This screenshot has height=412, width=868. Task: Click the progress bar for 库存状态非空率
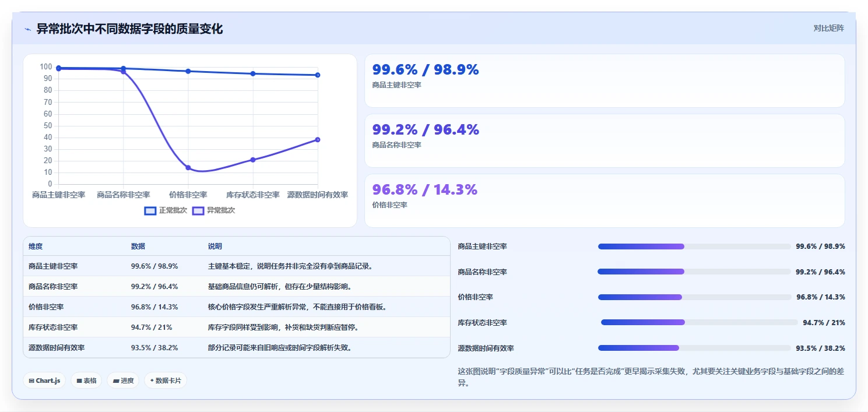pyautogui.click(x=700, y=322)
